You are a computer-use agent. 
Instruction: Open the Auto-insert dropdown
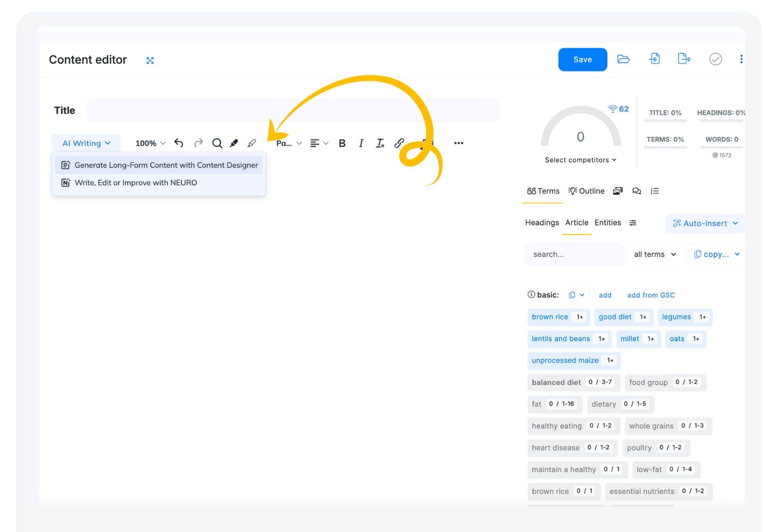tap(705, 223)
